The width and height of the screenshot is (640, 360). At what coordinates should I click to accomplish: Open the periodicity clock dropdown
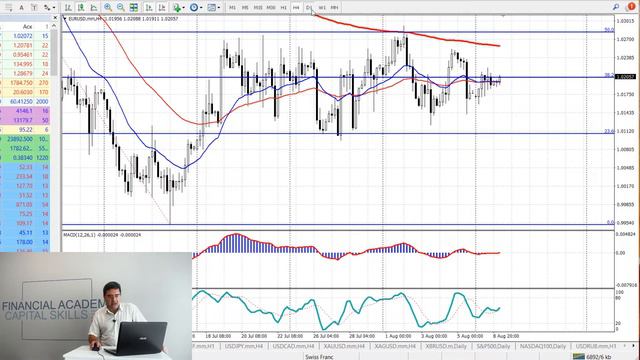(196, 7)
